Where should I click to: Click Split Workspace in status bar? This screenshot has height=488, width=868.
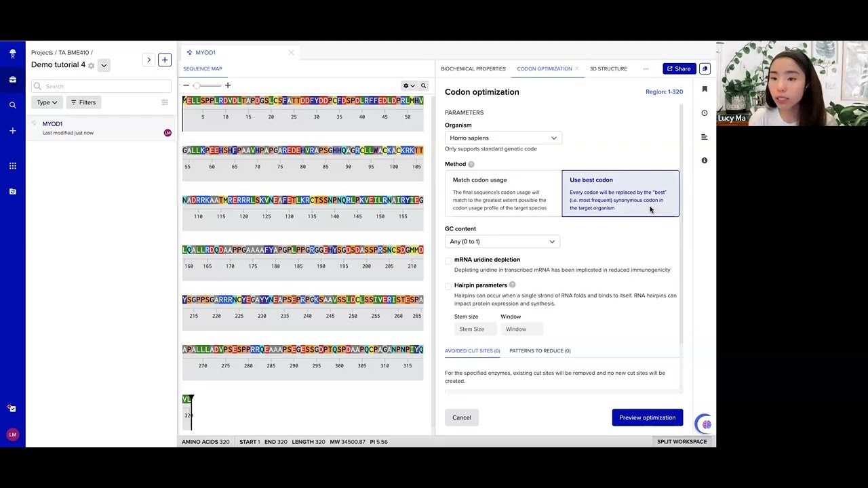click(x=682, y=442)
